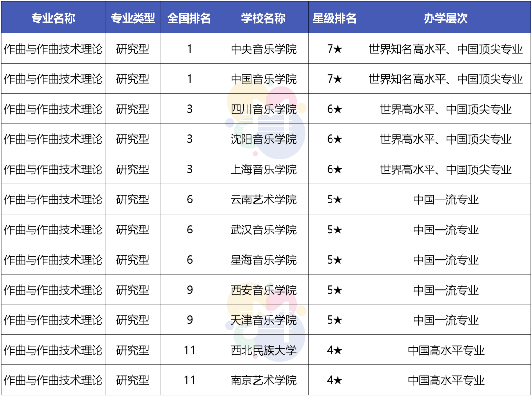Click the 4★ rating for 西北民族大学
The width and height of the screenshot is (532, 397).
tap(334, 350)
